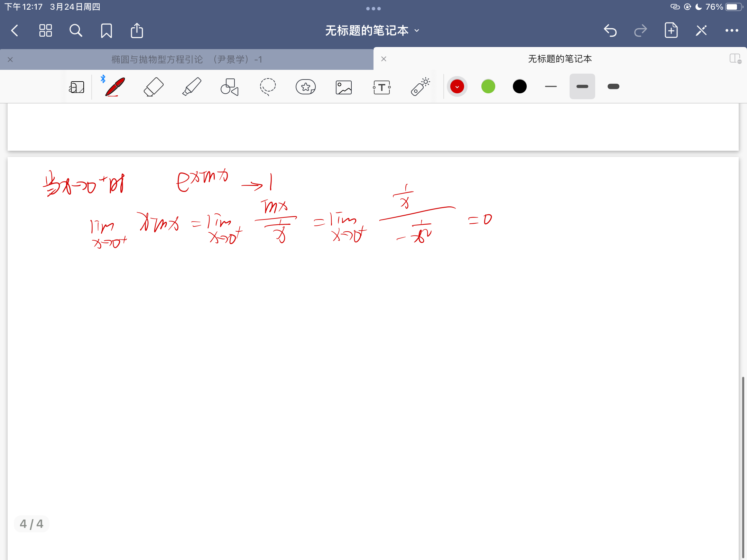Switch to 椭圆与抛物型方程引论 tab
This screenshot has width=747, height=560.
click(x=187, y=59)
